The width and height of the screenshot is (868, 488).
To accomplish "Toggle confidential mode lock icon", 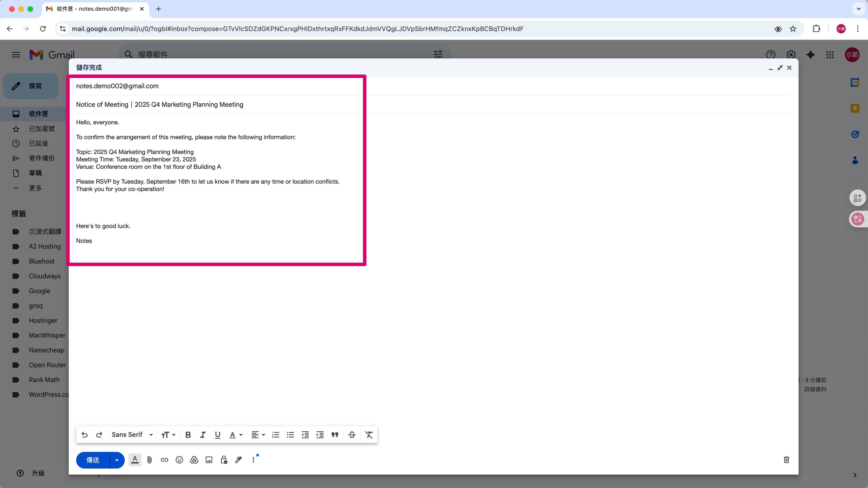I will point(224,460).
